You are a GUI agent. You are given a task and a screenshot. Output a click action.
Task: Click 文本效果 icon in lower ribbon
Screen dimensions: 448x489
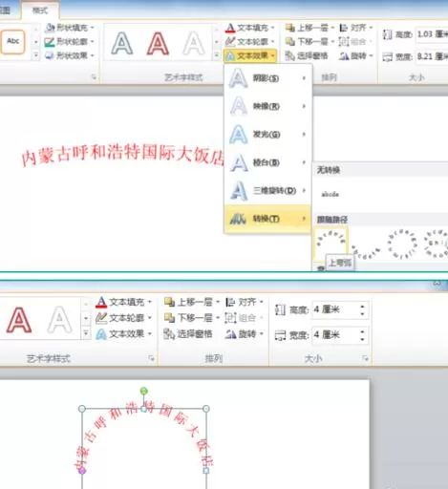pos(101,334)
